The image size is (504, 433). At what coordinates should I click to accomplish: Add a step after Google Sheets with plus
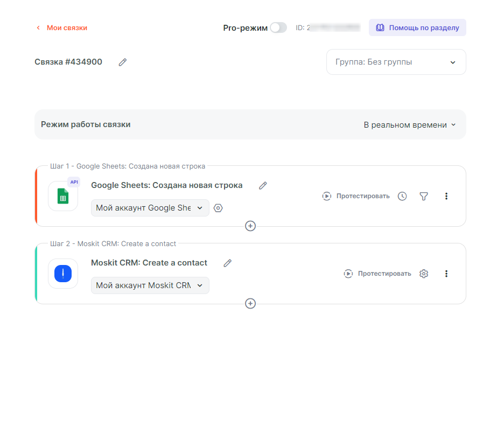(x=250, y=226)
